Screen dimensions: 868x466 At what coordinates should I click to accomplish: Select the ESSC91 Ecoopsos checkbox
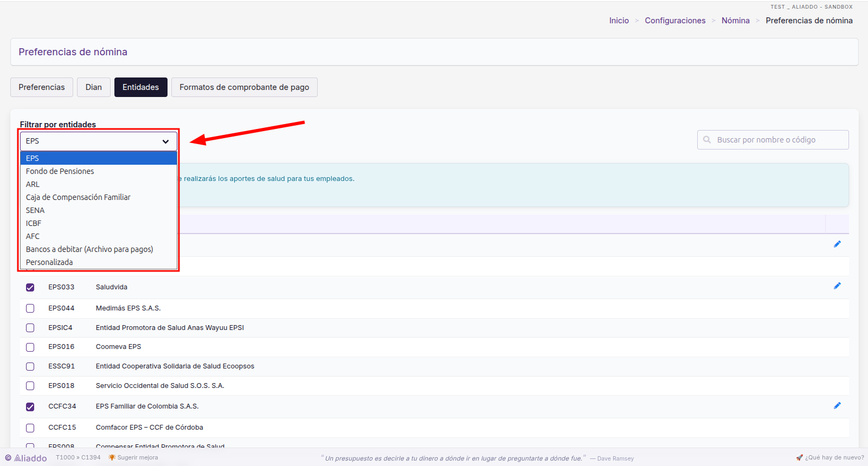[30, 367]
